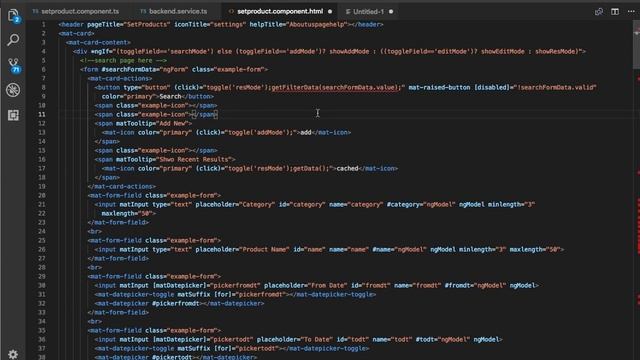Click [for]="pickertodt" on line 37

click(246, 348)
